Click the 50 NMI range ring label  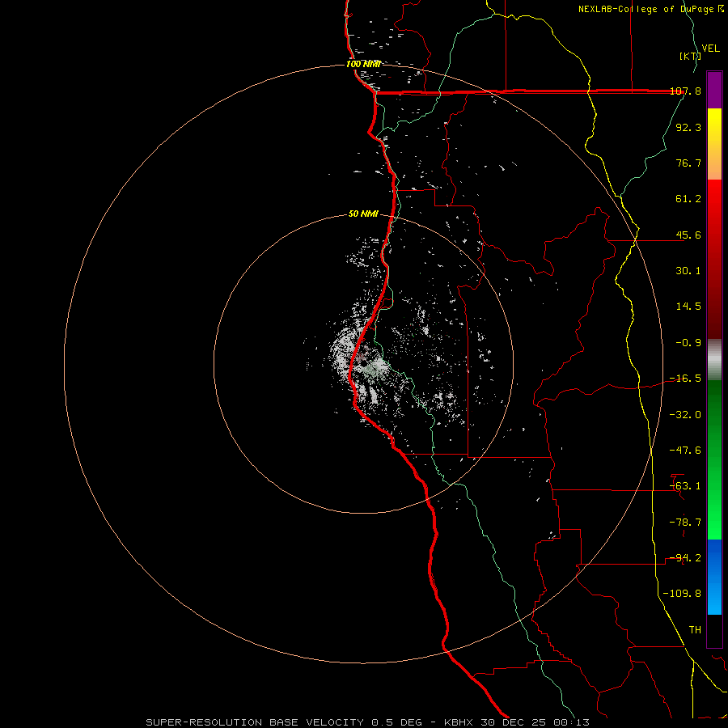pyautogui.click(x=363, y=214)
